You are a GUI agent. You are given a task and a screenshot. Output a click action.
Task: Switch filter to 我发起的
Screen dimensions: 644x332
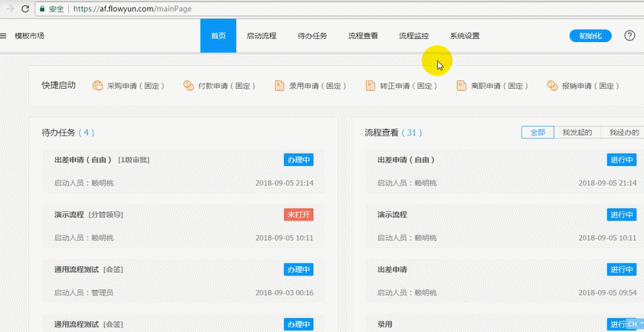(577, 132)
